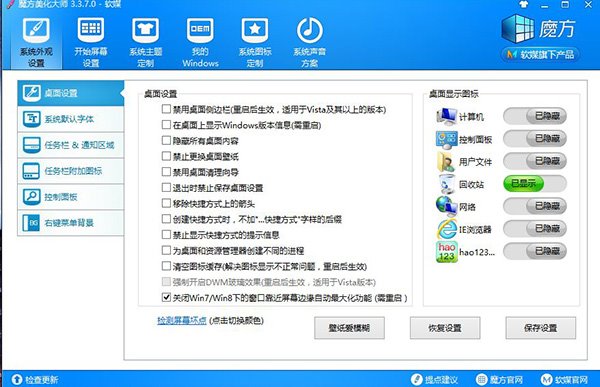
Task: Open 开始屏幕设置 toolbar icon
Action: click(91, 42)
